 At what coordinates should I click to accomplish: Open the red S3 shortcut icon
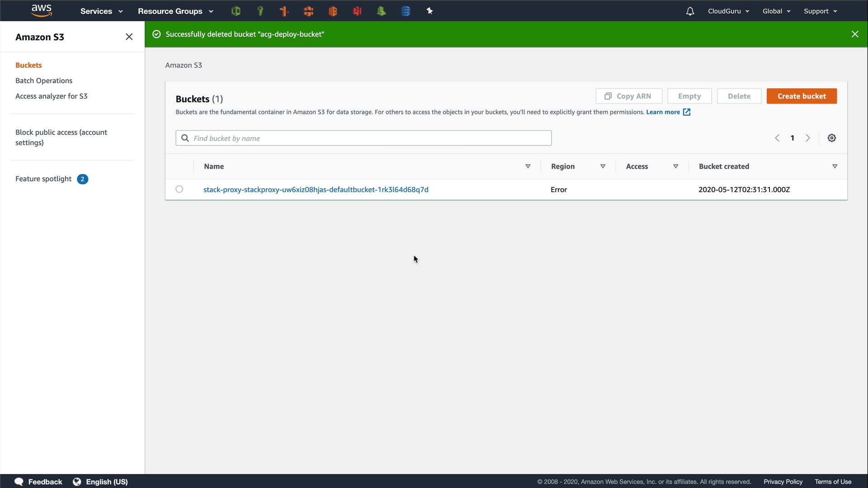click(x=357, y=11)
